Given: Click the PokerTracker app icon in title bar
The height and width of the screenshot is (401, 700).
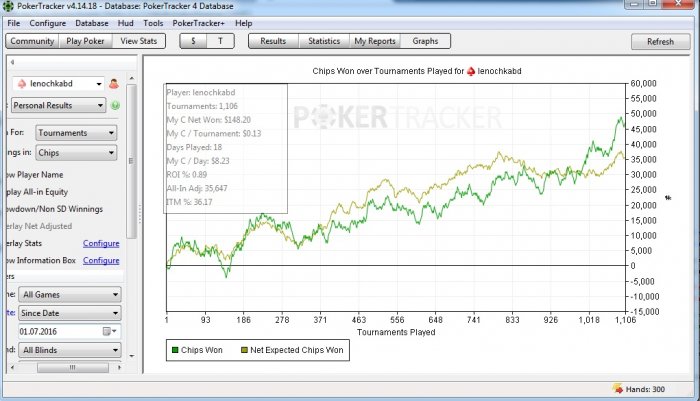Looking at the screenshot, I should 8,6.
